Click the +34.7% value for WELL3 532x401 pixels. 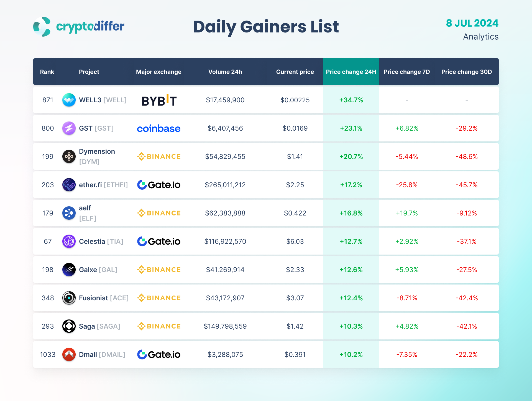click(351, 100)
